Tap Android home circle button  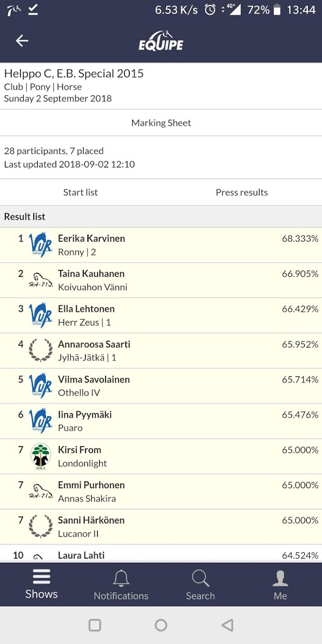pyautogui.click(x=161, y=625)
